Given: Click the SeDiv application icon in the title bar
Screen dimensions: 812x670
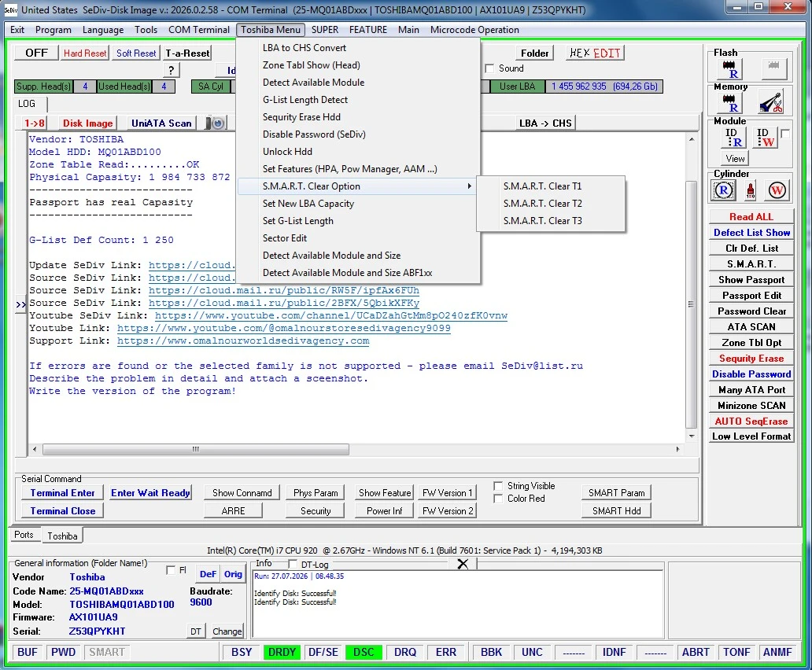Looking at the screenshot, I should tap(10, 9).
